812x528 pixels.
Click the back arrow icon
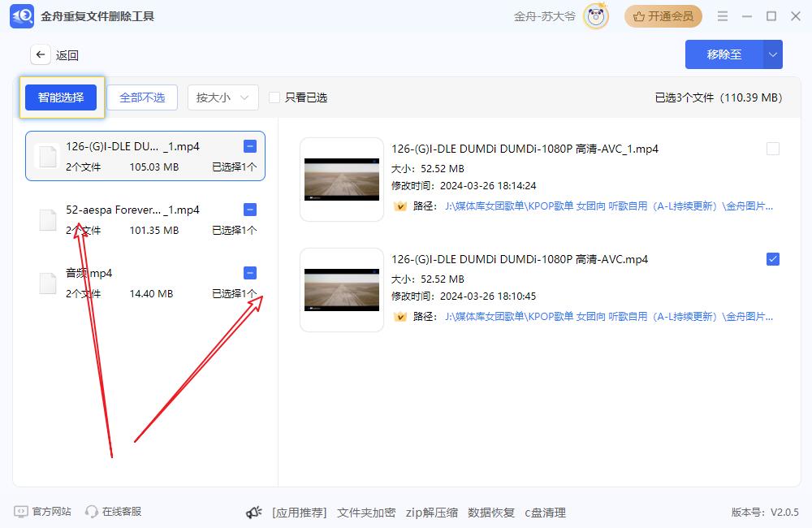[x=41, y=54]
